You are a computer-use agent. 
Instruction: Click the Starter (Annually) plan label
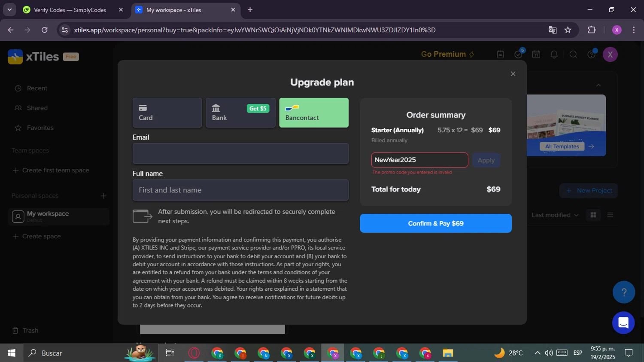pyautogui.click(x=397, y=130)
